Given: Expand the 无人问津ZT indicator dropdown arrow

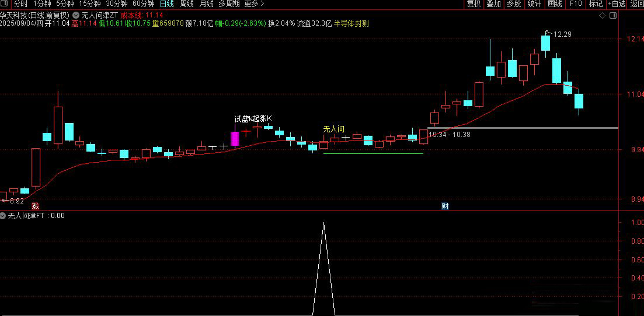Looking at the screenshot, I should coord(76,15).
